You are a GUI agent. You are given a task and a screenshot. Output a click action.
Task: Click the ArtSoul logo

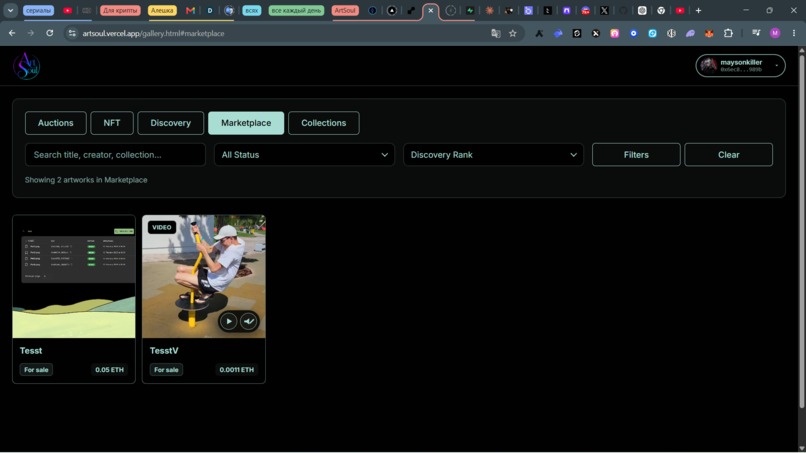point(27,66)
